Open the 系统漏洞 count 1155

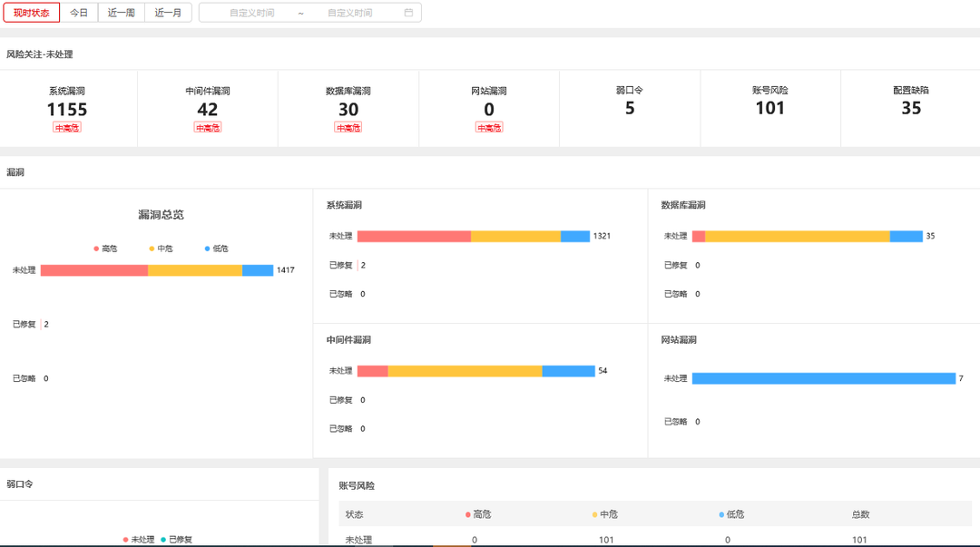tap(67, 110)
